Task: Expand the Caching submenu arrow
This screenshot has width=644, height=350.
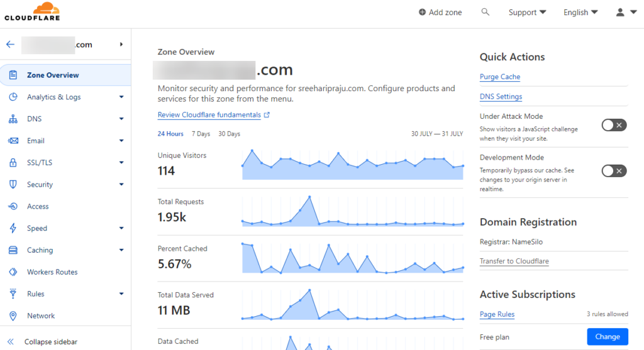Action: (121, 250)
